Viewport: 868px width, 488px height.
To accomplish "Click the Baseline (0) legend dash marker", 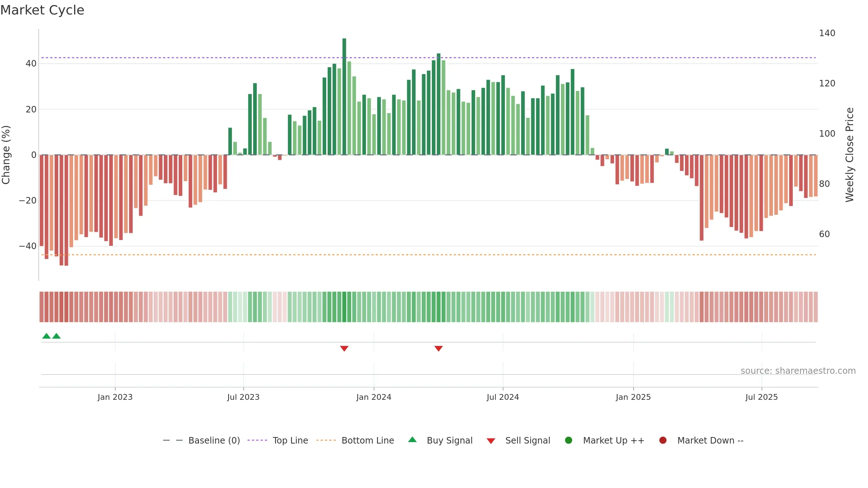I will [x=173, y=440].
